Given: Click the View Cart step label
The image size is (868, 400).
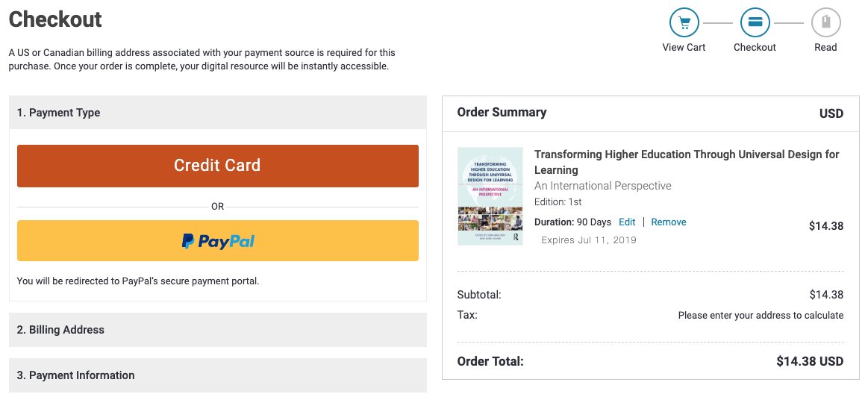Looking at the screenshot, I should click(684, 47).
